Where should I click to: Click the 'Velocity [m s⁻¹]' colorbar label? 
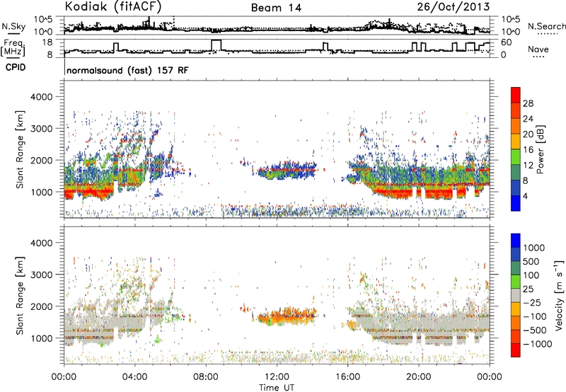pos(559,295)
